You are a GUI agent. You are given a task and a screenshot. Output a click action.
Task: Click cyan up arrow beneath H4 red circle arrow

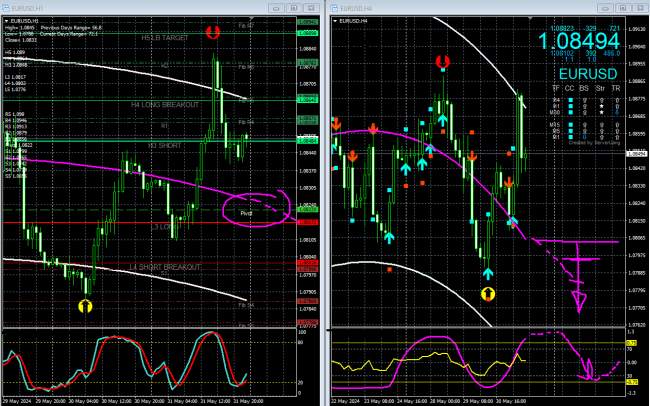[x=443, y=120]
